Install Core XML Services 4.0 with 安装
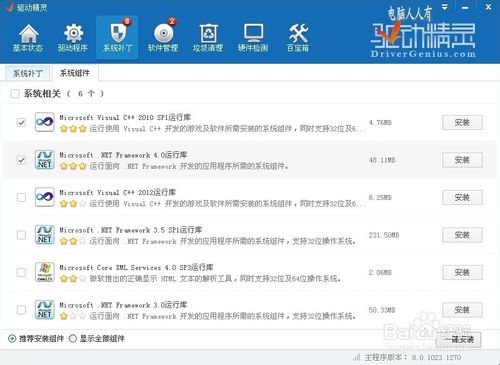 [462, 272]
